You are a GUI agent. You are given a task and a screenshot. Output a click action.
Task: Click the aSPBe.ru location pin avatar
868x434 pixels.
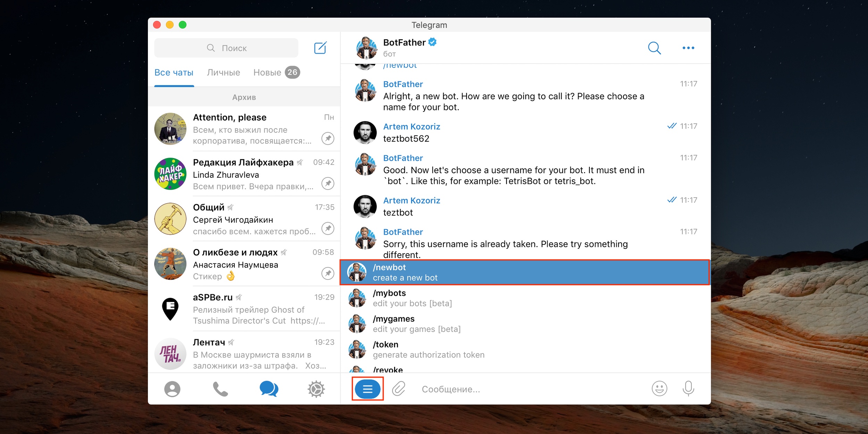point(170,309)
